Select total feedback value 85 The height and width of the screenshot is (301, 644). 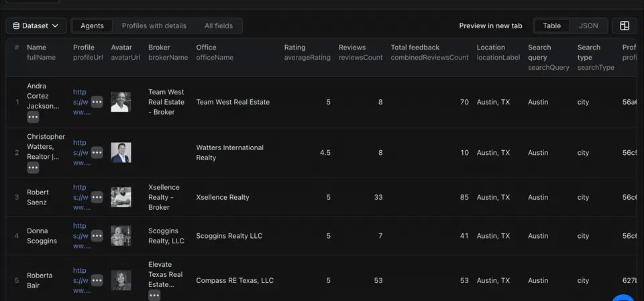464,197
